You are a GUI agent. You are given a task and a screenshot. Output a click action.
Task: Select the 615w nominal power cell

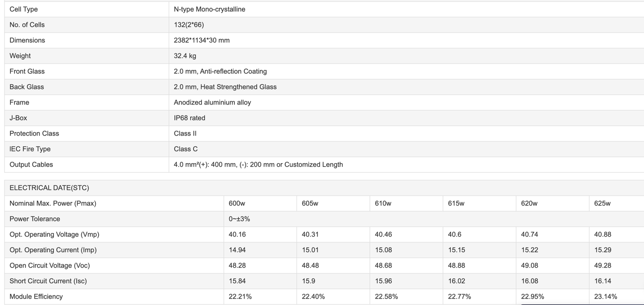456,203
